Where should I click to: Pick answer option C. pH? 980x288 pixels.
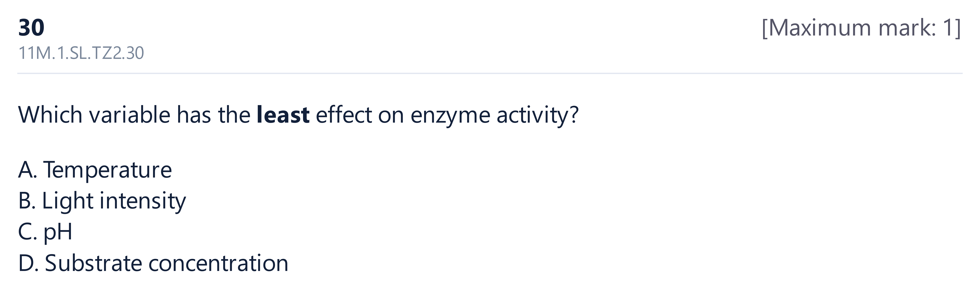(45, 232)
